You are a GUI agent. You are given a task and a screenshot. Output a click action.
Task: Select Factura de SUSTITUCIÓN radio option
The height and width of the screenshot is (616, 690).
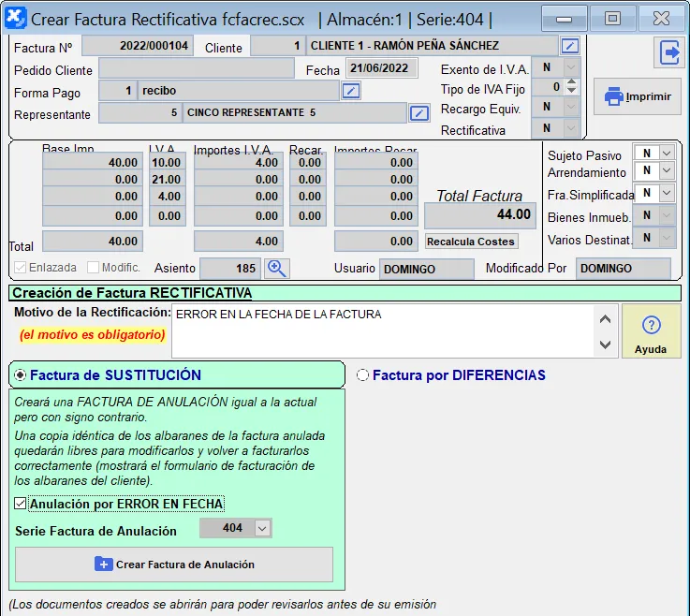coord(20,374)
